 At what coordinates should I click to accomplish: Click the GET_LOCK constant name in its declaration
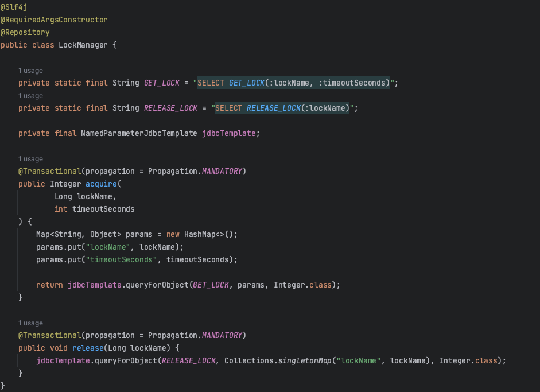click(x=161, y=83)
